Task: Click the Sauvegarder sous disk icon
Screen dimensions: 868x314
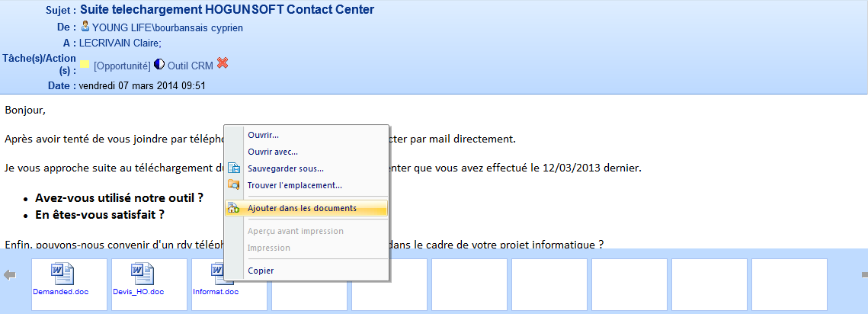Action: point(234,168)
